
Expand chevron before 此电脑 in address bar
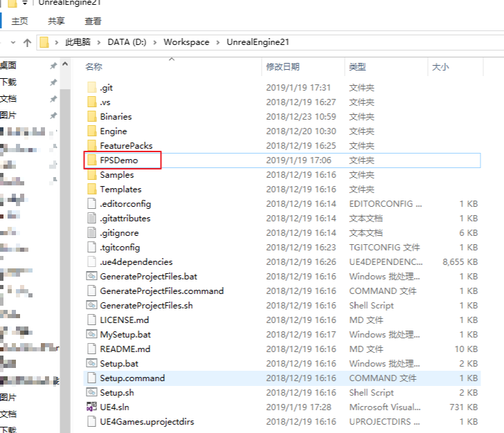pos(57,42)
